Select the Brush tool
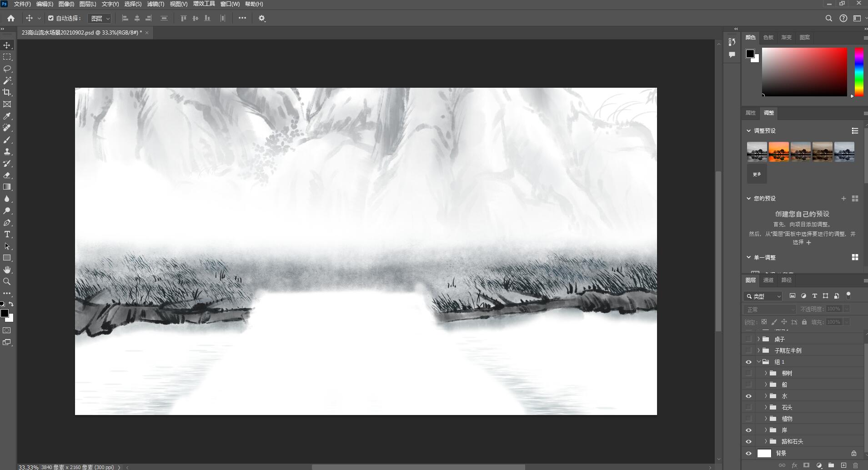The width and height of the screenshot is (868, 470). (x=7, y=140)
